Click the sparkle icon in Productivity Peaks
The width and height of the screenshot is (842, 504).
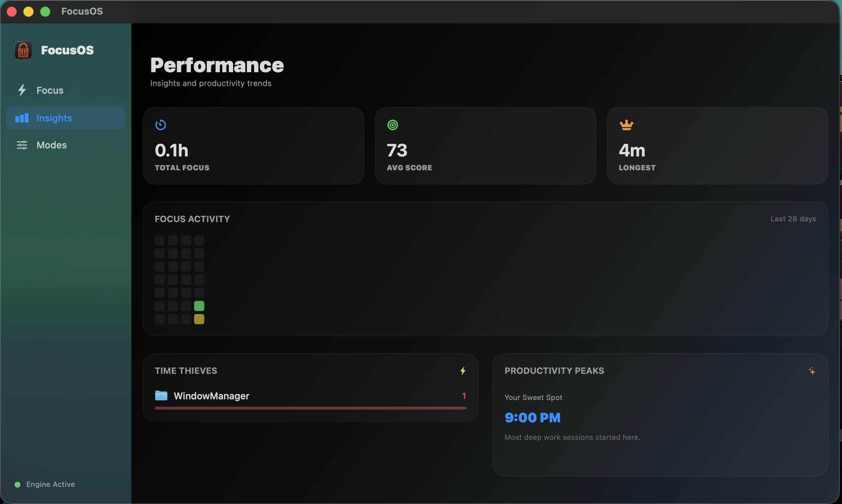point(812,371)
